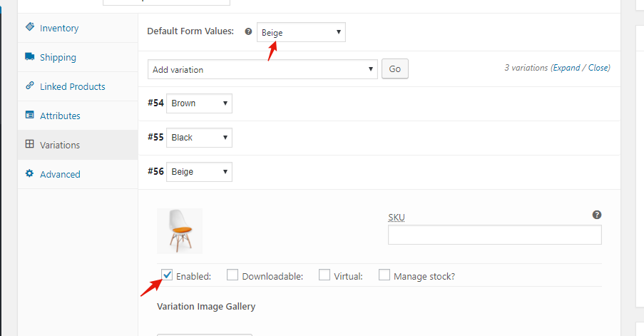The image size is (644, 336).
Task: Click the Expand link for variations
Action: 567,68
